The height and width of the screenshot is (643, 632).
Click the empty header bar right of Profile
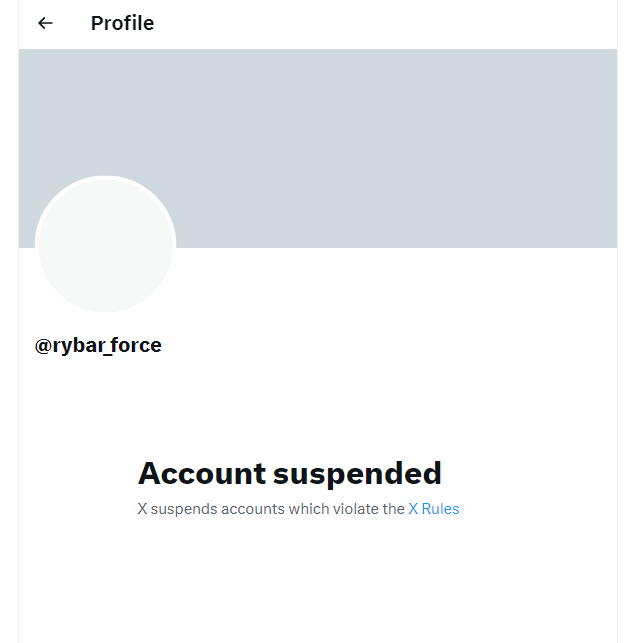point(400,23)
